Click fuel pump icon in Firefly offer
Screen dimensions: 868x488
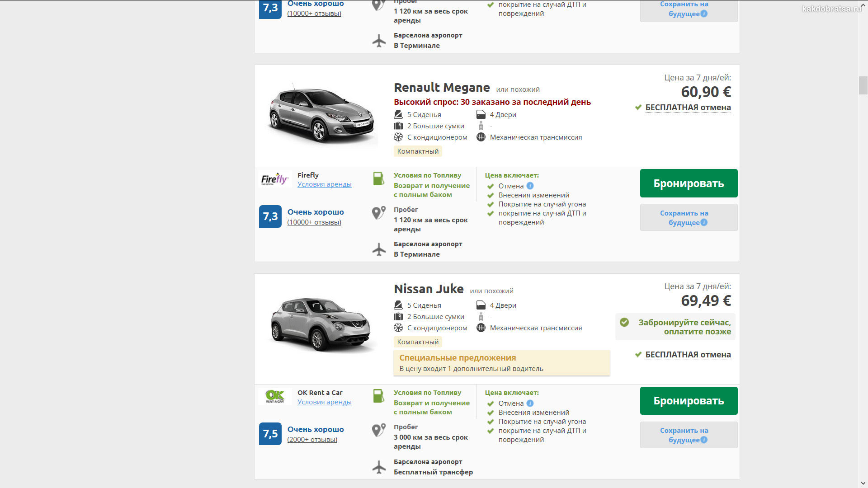[x=378, y=178]
